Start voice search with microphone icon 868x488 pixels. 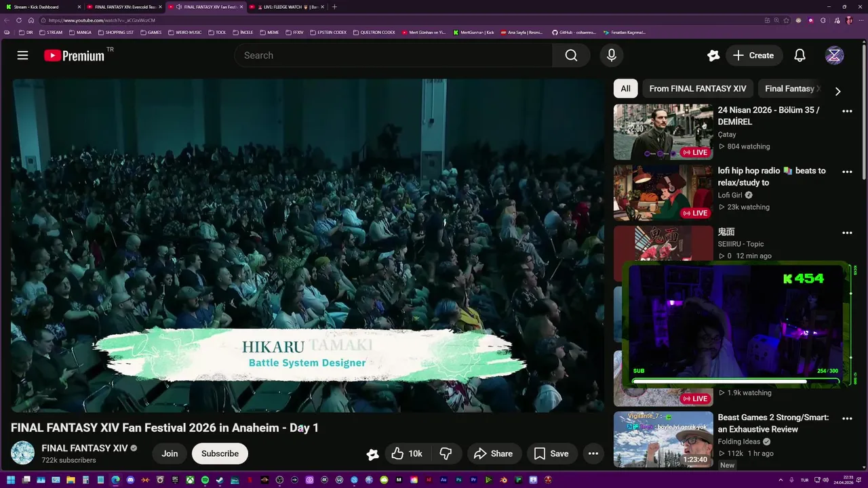click(612, 56)
